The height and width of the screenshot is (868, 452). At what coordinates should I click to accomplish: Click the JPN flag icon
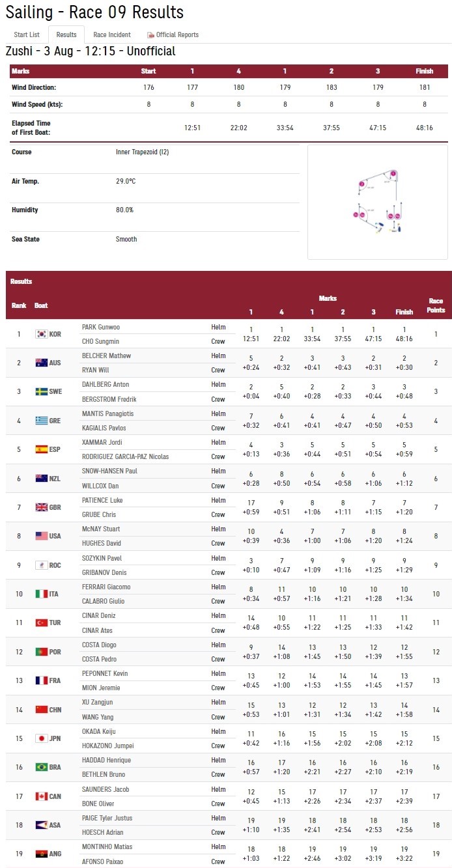[x=42, y=738]
